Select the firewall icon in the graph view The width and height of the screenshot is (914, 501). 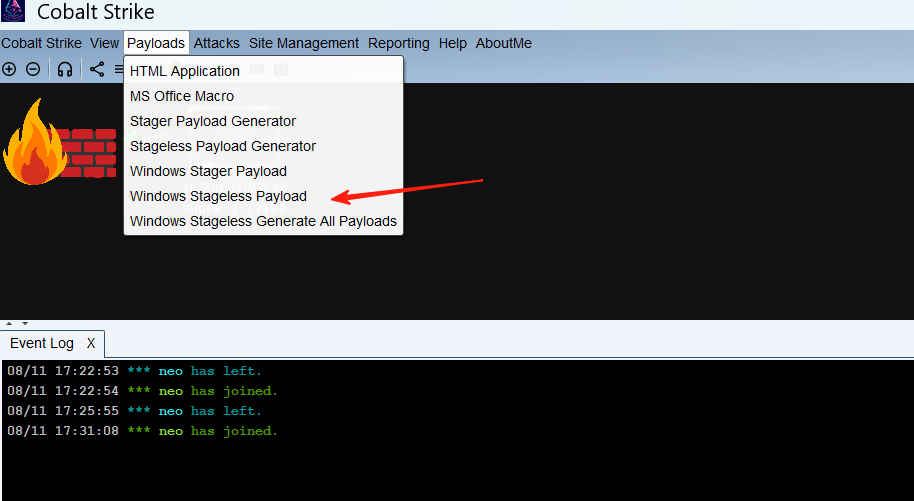coord(59,142)
